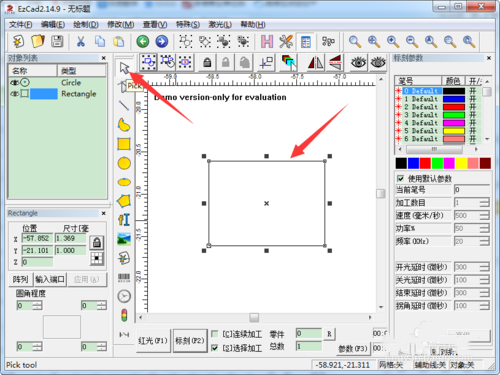Increase the 加工数目 spinner value

pos(485,200)
